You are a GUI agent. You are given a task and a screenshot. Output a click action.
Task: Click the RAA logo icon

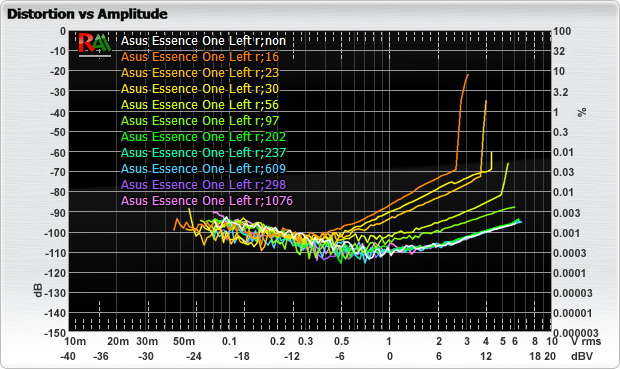[x=95, y=44]
